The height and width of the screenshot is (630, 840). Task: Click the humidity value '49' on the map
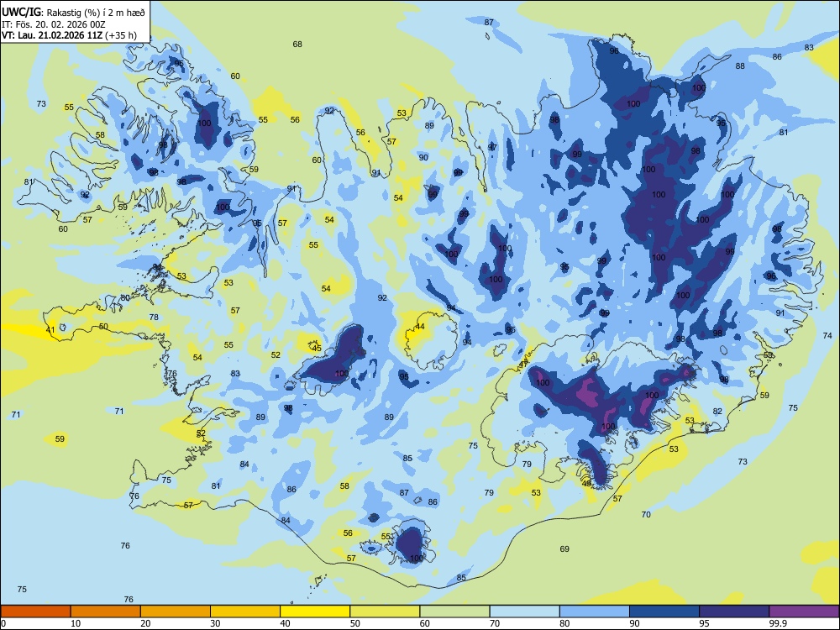586,483
